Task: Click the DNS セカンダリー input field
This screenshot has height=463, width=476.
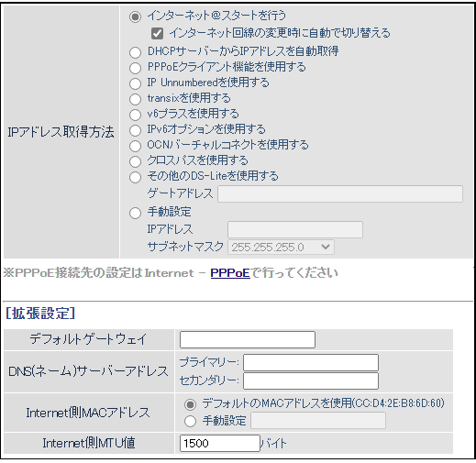Action: (311, 380)
